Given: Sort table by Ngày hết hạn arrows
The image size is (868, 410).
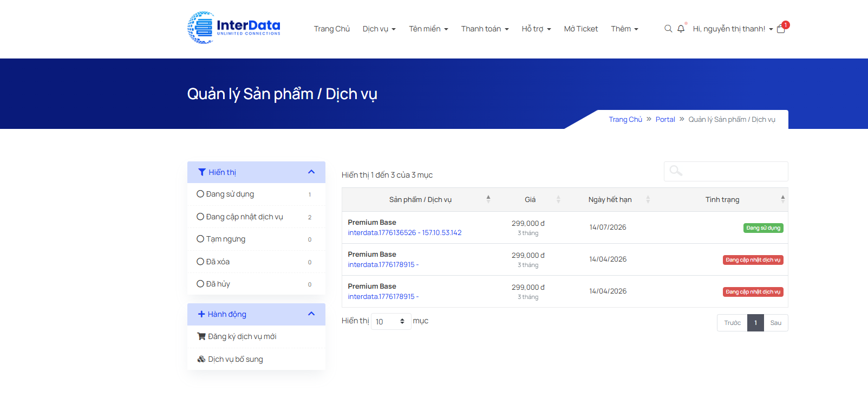Looking at the screenshot, I should (x=648, y=199).
